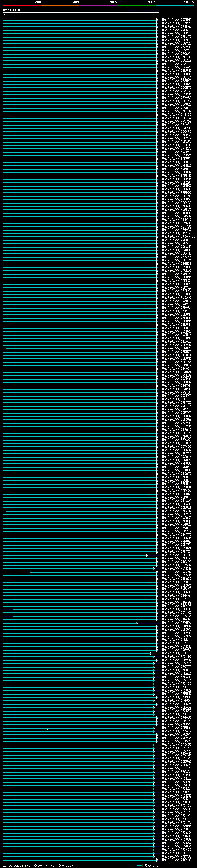Click the red 20% identity legend segment

[22, 6]
